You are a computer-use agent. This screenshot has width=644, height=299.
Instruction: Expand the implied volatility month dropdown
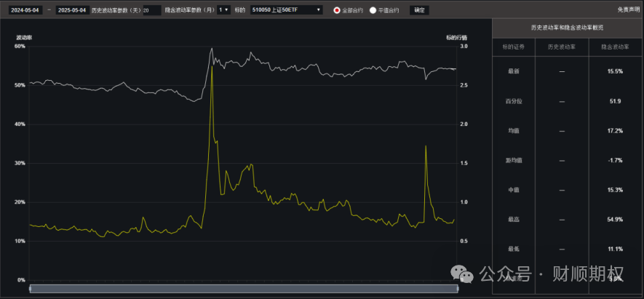point(223,10)
